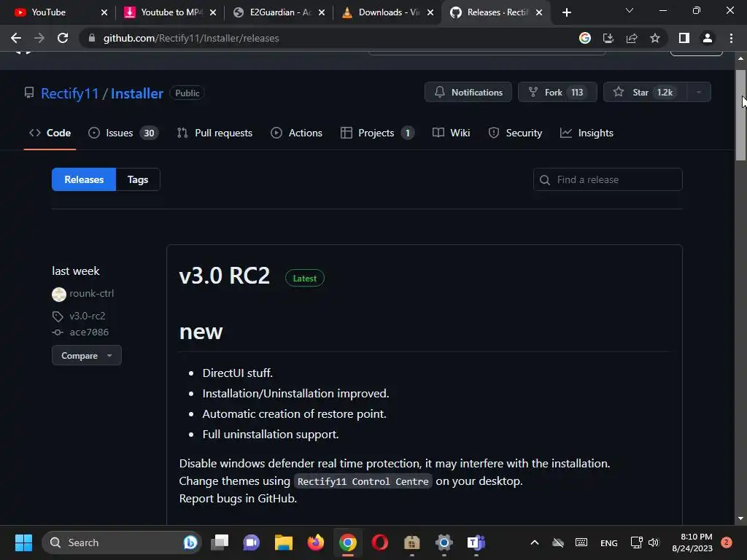
Task: Launch Firefox from the taskbar
Action: 315,542
